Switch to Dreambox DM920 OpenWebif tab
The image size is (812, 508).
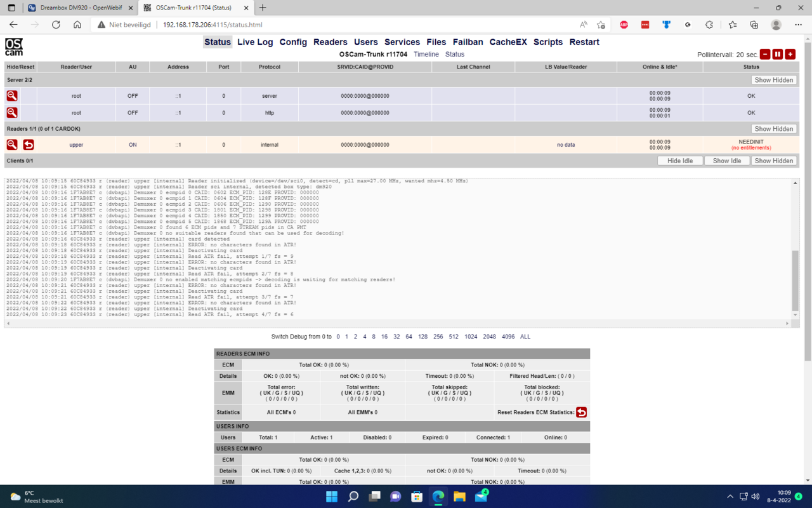[x=79, y=8]
